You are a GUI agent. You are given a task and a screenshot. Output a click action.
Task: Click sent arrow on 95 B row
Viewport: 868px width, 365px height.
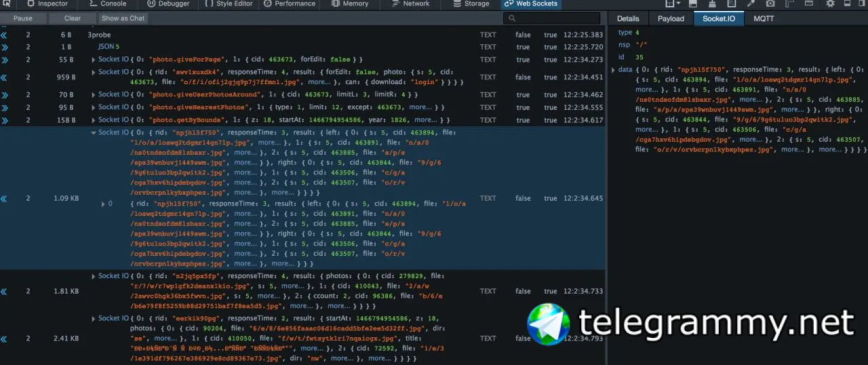(4, 107)
